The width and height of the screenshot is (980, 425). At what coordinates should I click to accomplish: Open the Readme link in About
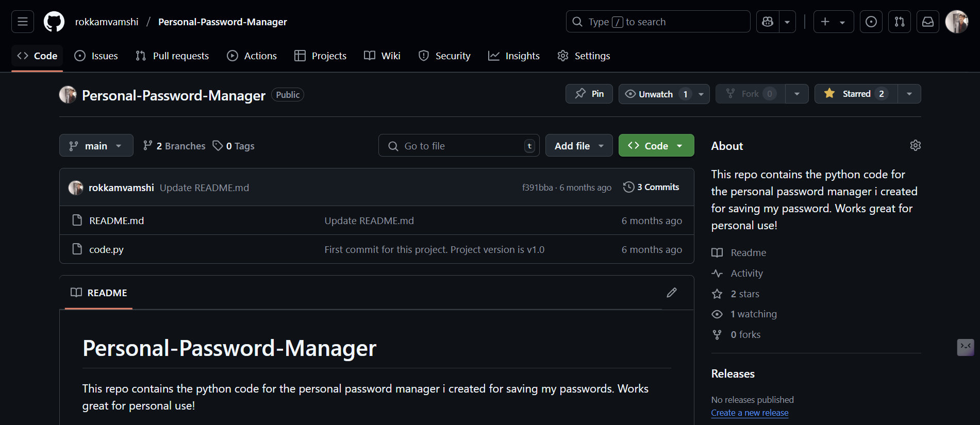coord(739,252)
